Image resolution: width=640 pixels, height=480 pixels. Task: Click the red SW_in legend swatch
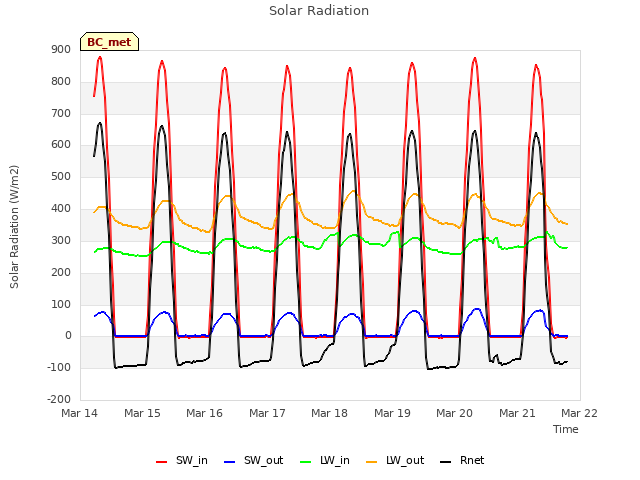coord(162,462)
